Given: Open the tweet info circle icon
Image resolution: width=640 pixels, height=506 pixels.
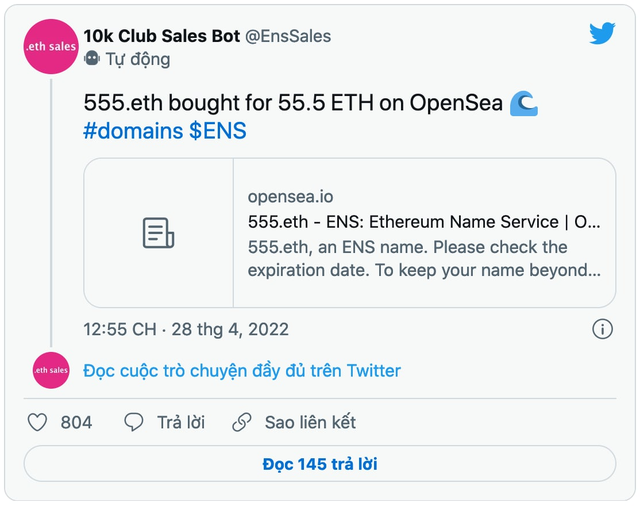Looking at the screenshot, I should 602,329.
